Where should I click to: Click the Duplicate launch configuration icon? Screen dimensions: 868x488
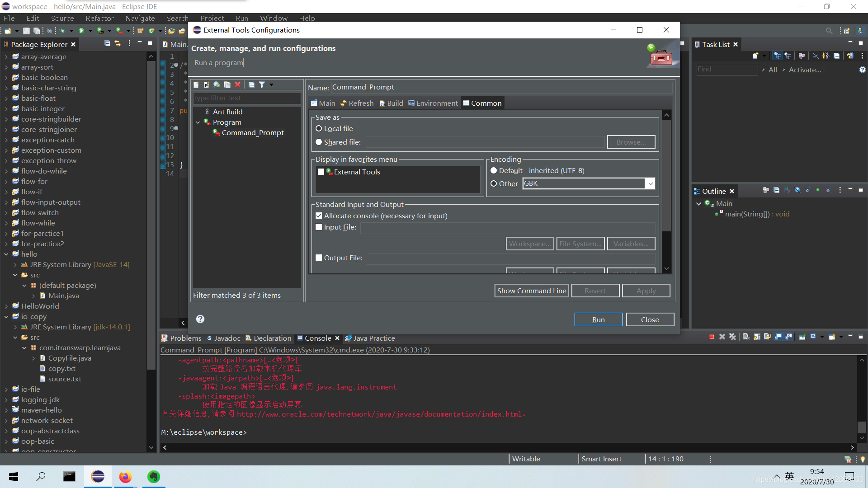click(x=227, y=84)
